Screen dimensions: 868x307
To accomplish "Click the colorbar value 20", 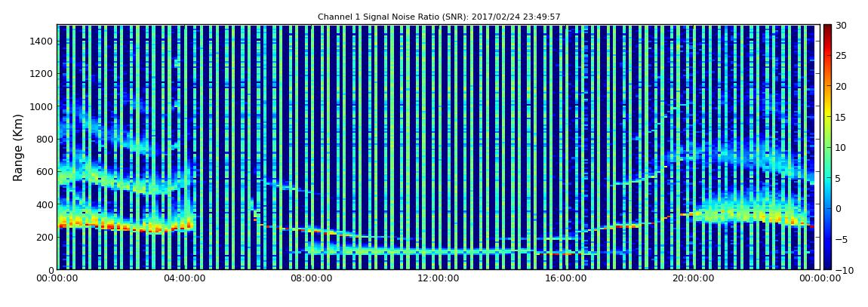I will click(842, 86).
